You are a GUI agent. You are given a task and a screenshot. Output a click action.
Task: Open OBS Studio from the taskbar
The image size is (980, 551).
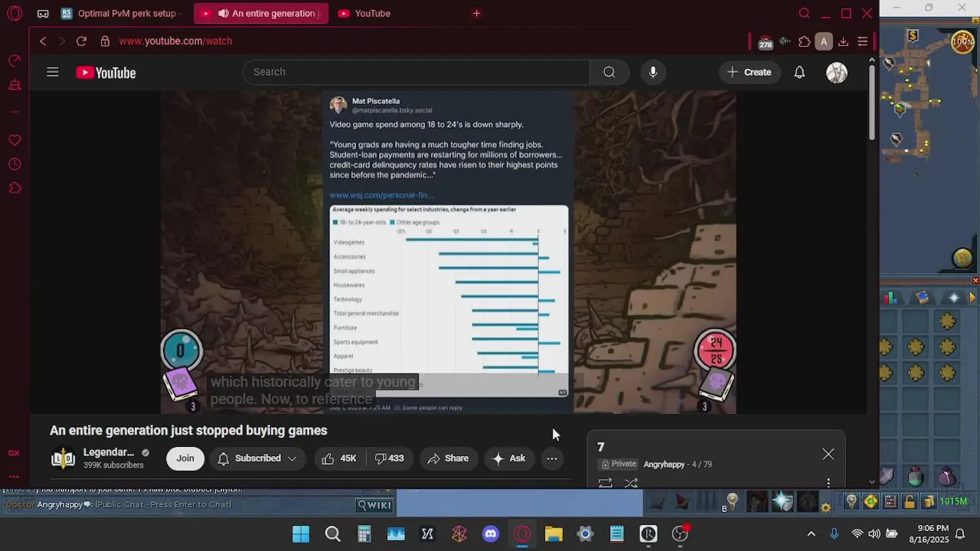(x=680, y=534)
